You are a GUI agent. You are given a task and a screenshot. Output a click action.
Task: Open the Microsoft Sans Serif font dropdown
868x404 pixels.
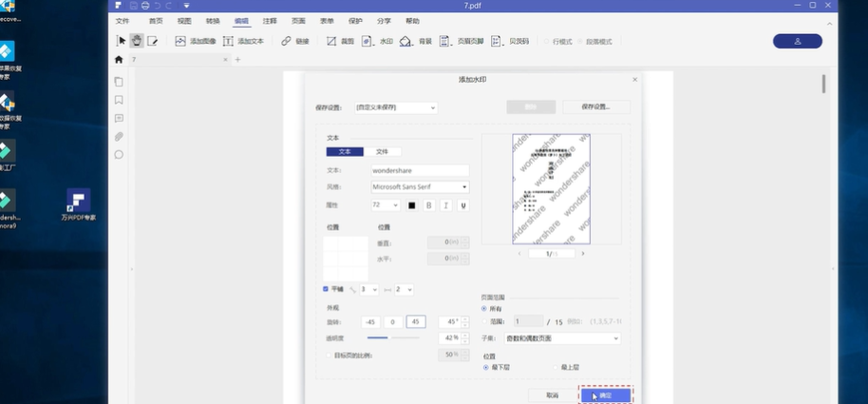coord(420,187)
